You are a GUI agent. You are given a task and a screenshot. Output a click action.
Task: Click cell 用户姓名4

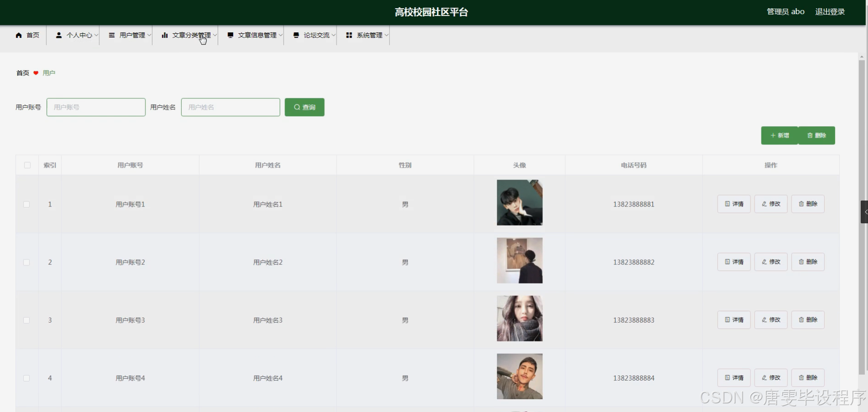tap(268, 378)
